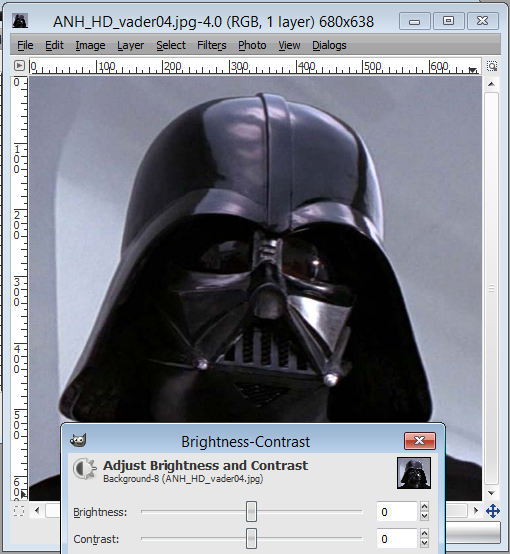Viewport: 510px width, 554px height.
Task: Click the Vader window title bar icon
Action: pyautogui.click(x=20, y=21)
